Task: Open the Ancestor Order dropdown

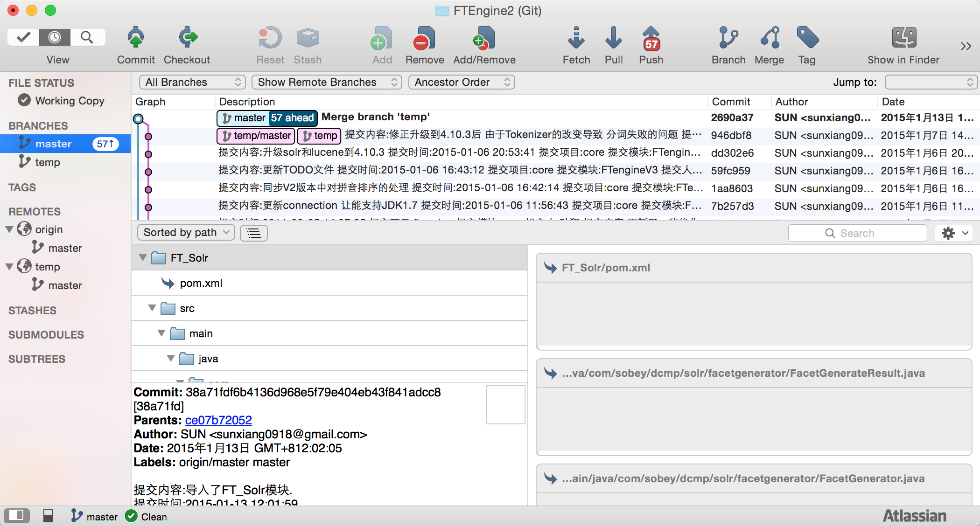Action: (462, 82)
